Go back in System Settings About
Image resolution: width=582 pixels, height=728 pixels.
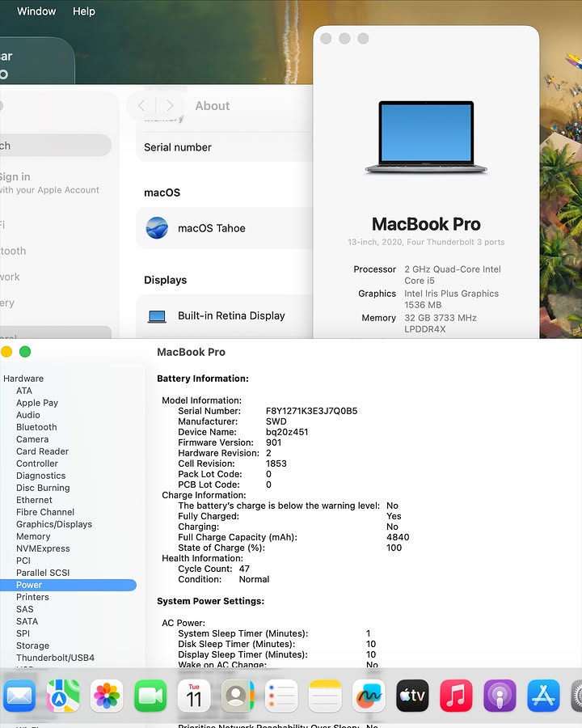point(141,106)
